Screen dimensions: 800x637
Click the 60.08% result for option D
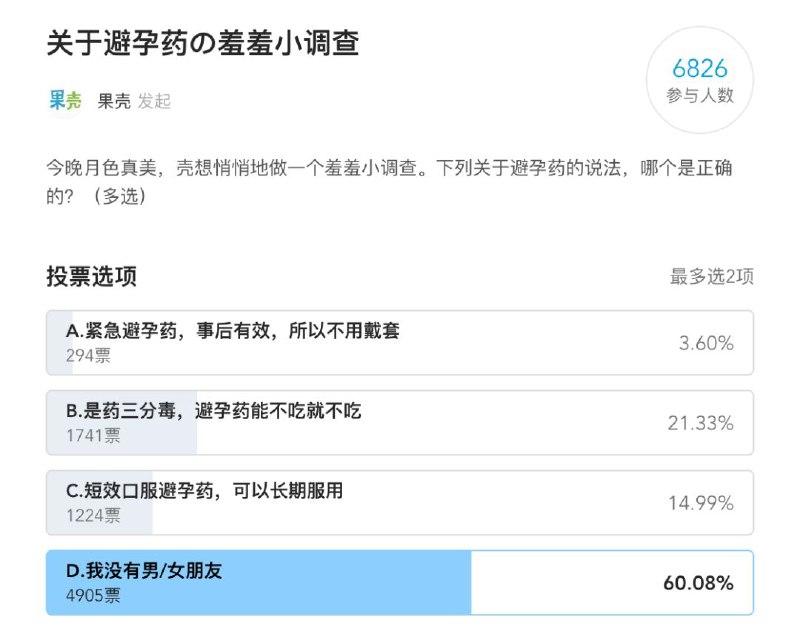click(698, 583)
